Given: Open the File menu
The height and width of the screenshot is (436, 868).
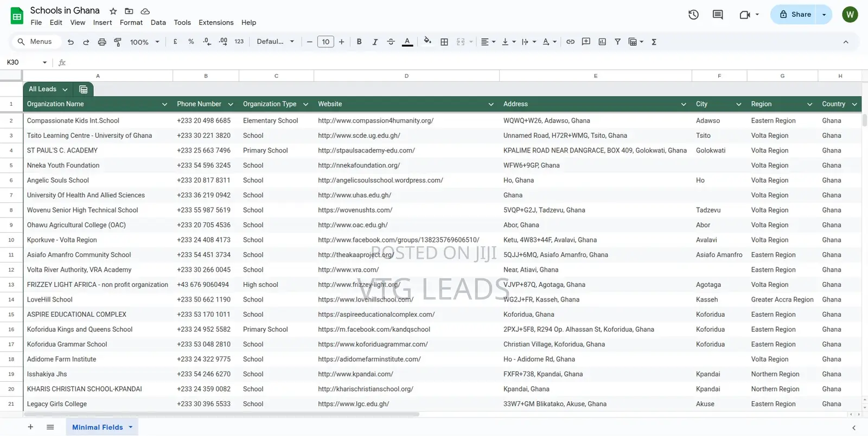Looking at the screenshot, I should 36,23.
